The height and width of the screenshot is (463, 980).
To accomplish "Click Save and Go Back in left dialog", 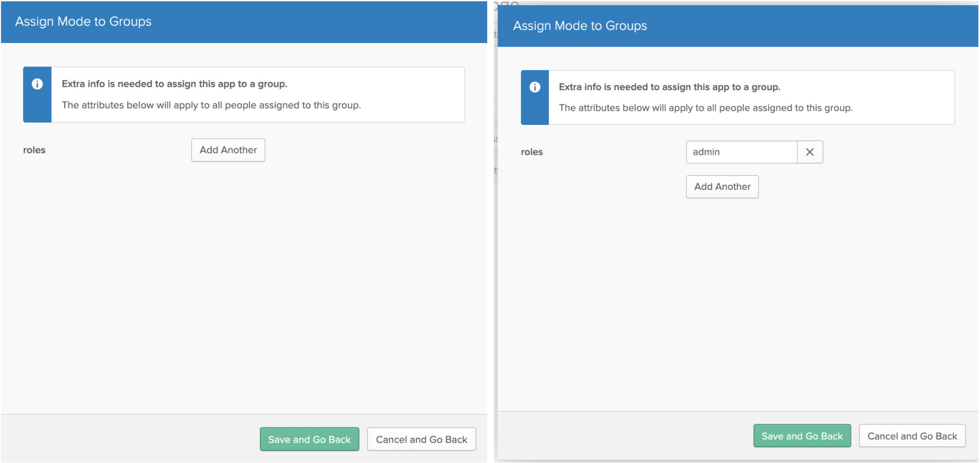I will pos(310,439).
